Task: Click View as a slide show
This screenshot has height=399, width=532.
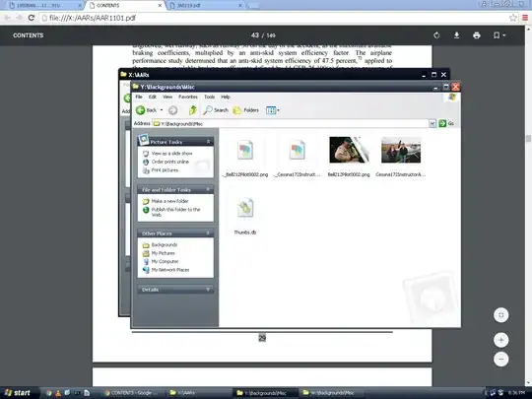Action: [171, 154]
